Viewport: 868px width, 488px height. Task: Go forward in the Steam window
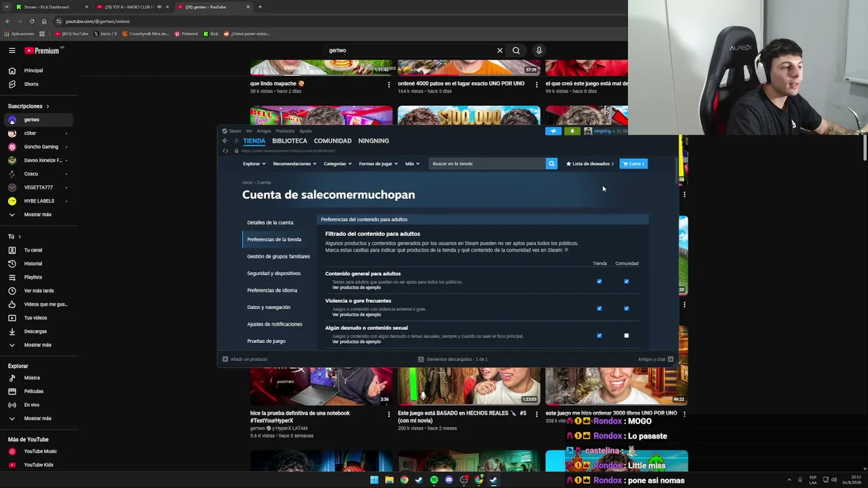236,140
